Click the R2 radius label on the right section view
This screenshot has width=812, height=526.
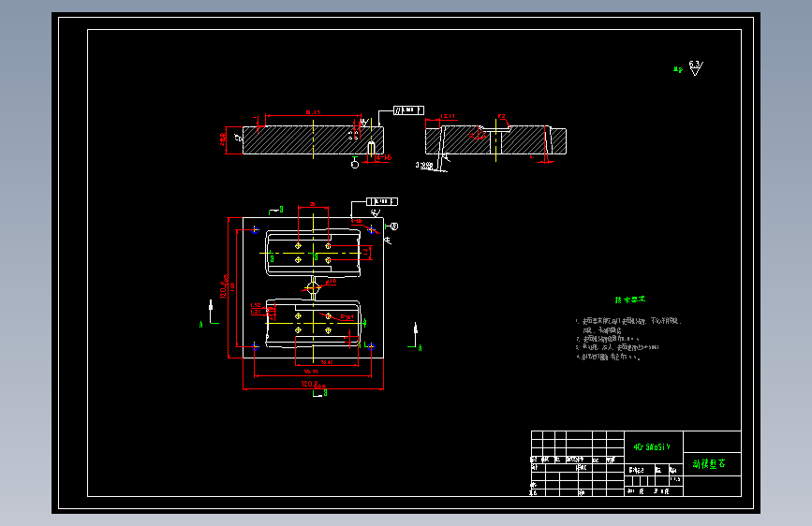501,116
